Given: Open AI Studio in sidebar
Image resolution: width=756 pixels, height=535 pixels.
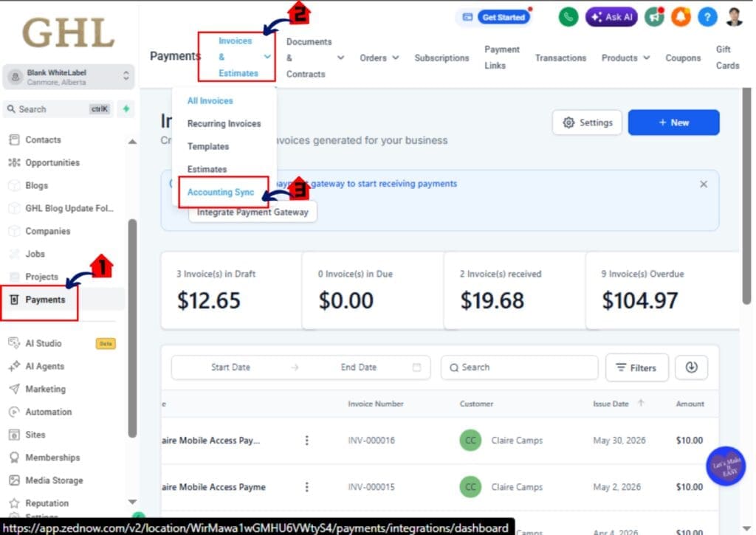Looking at the screenshot, I should [x=43, y=344].
